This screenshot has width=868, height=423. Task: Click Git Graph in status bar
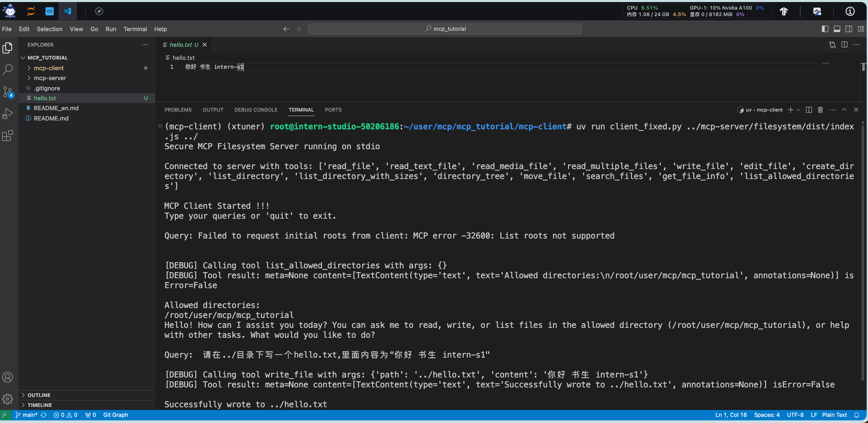116,415
